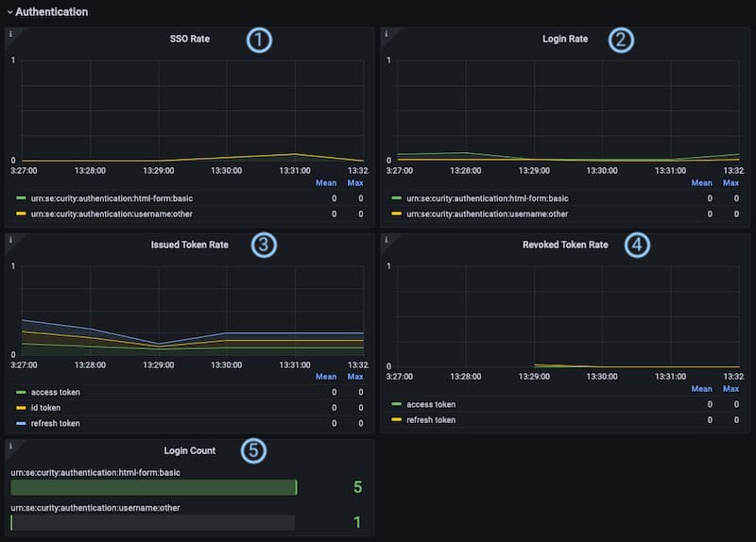Show info icon for Issued Token Rate panel
The height and width of the screenshot is (542, 756).
(x=10, y=240)
